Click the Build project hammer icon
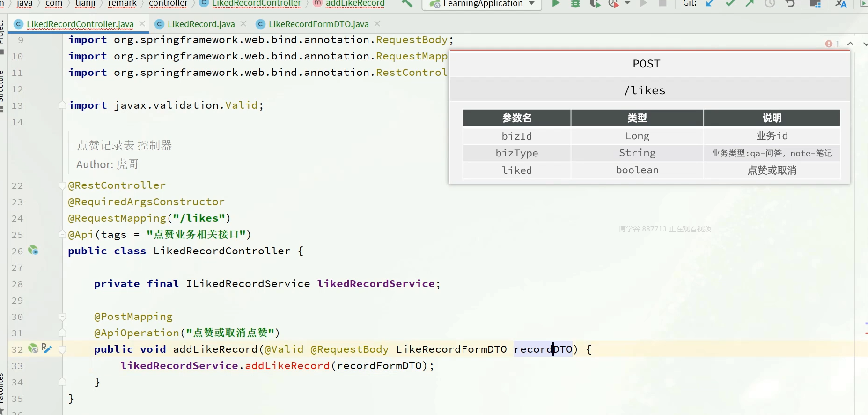868x415 pixels. tap(407, 4)
